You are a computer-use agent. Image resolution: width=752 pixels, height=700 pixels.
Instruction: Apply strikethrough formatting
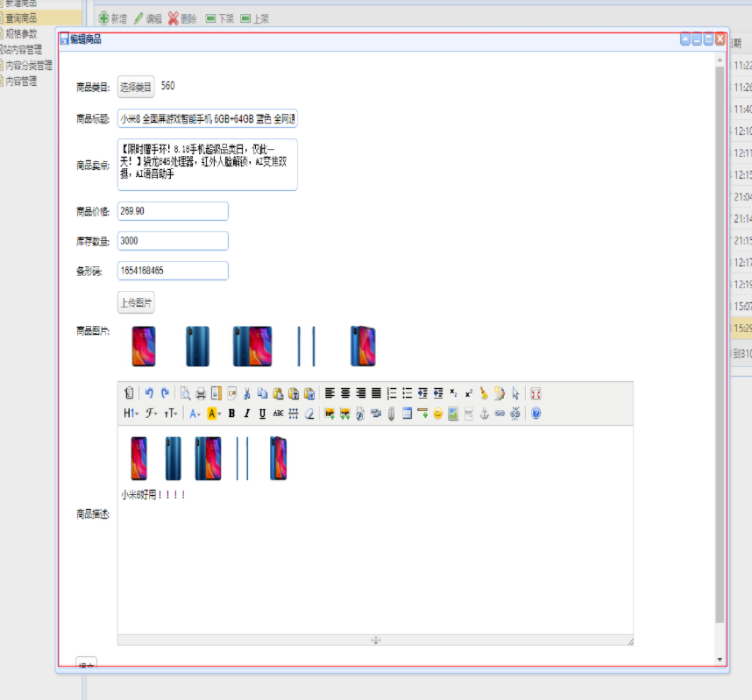pyautogui.click(x=278, y=414)
